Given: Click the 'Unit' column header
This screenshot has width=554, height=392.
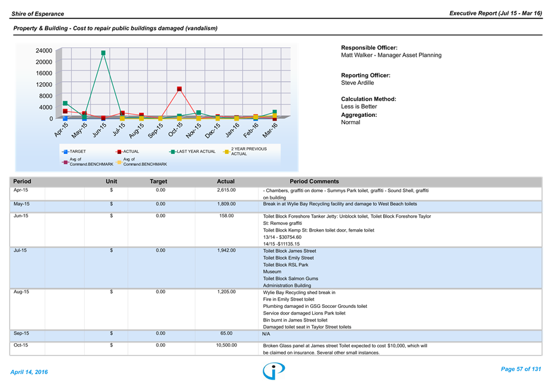Looking at the screenshot, I should [x=111, y=181].
